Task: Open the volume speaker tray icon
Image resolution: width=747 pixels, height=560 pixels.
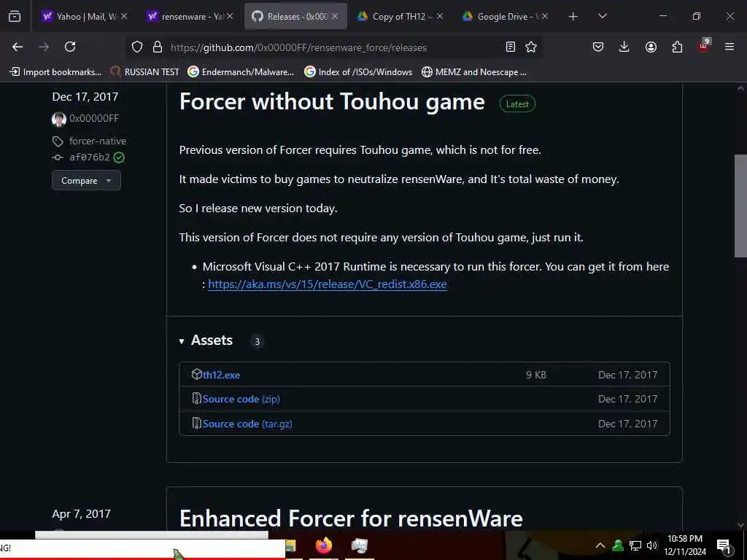Action: 651,545
